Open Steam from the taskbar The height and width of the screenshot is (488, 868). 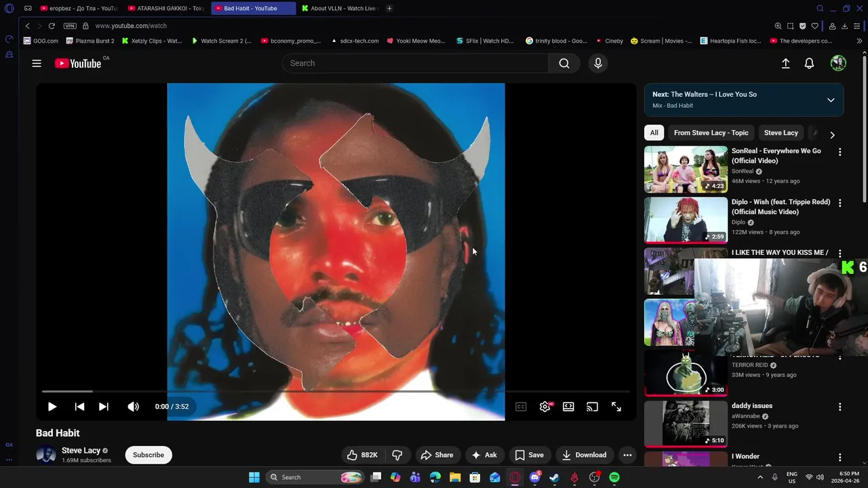554,477
